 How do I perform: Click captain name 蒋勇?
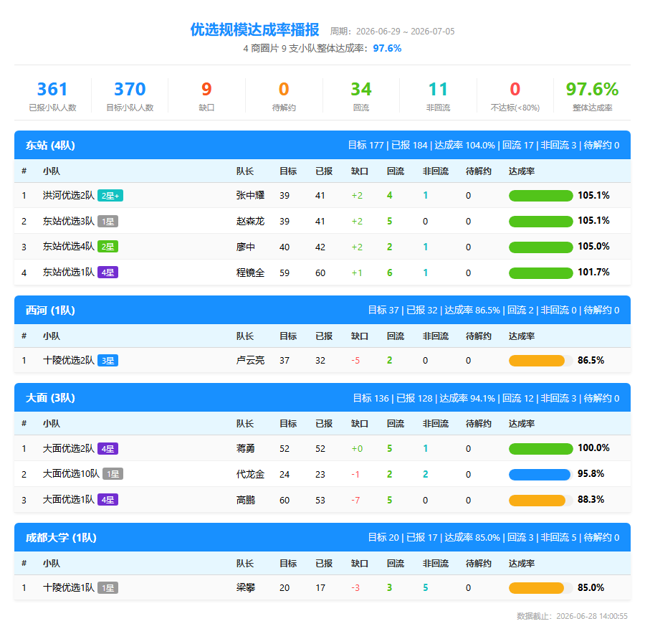pyautogui.click(x=246, y=448)
